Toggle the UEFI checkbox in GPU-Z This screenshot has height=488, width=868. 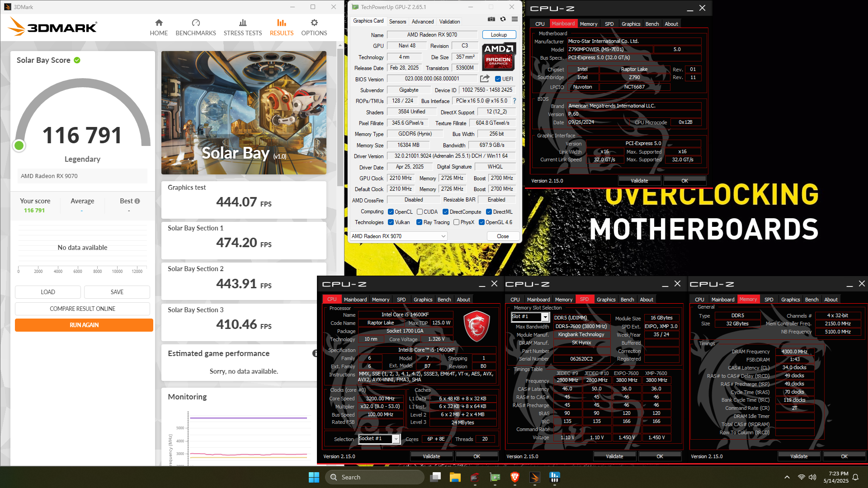point(498,79)
